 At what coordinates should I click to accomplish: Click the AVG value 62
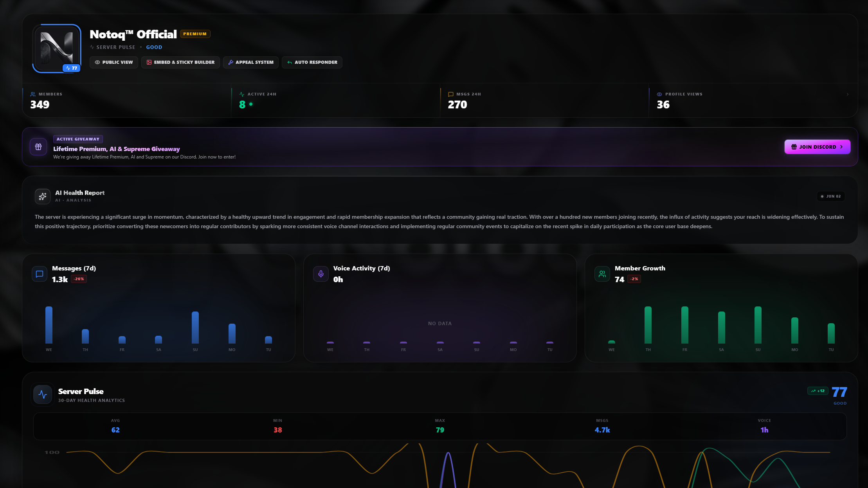(x=115, y=430)
